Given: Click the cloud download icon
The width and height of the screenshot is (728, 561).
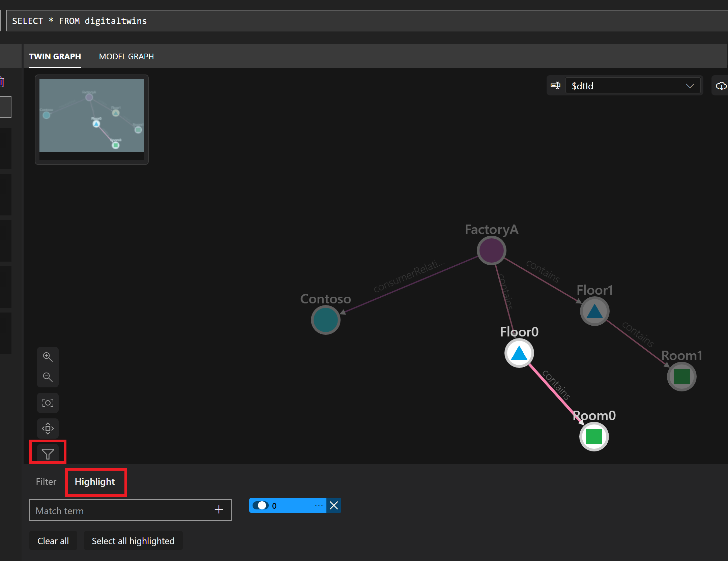Looking at the screenshot, I should [721, 86].
